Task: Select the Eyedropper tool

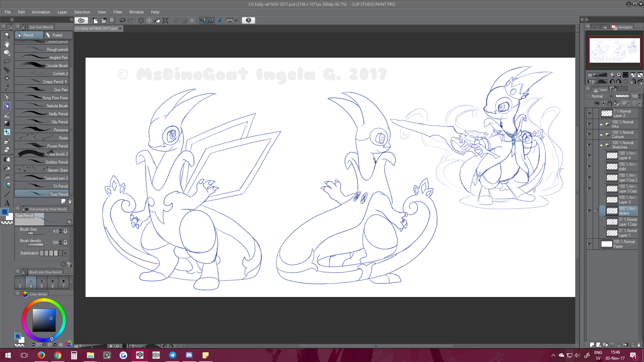Action: click(7, 87)
